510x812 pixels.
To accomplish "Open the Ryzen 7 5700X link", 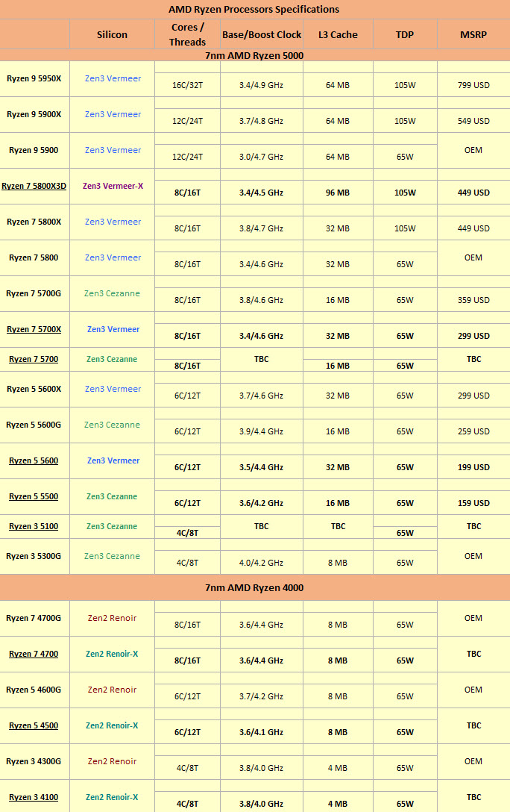I will [34, 329].
